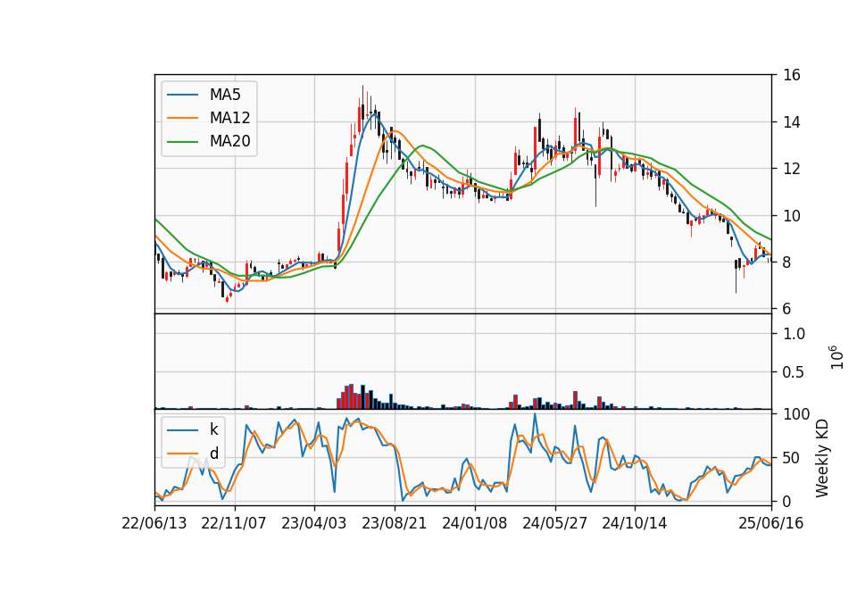Click the volume axis value 1.0
This screenshot has height=616, width=857.
tap(794, 334)
